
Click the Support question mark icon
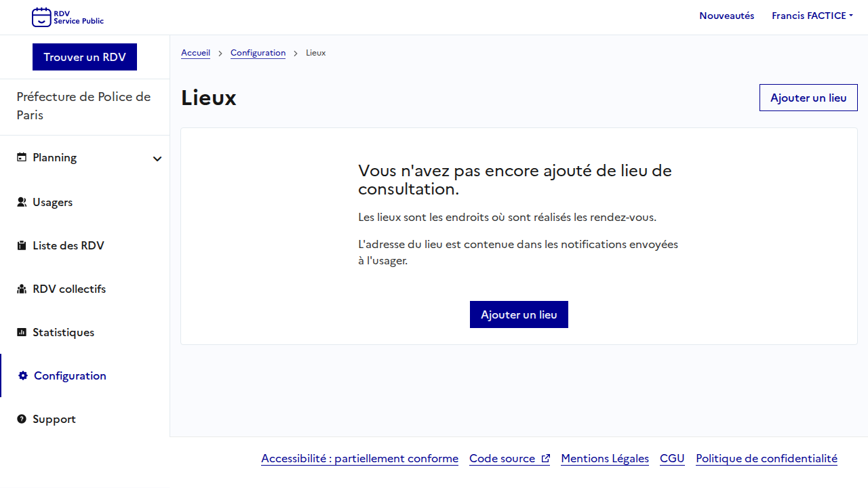point(22,419)
